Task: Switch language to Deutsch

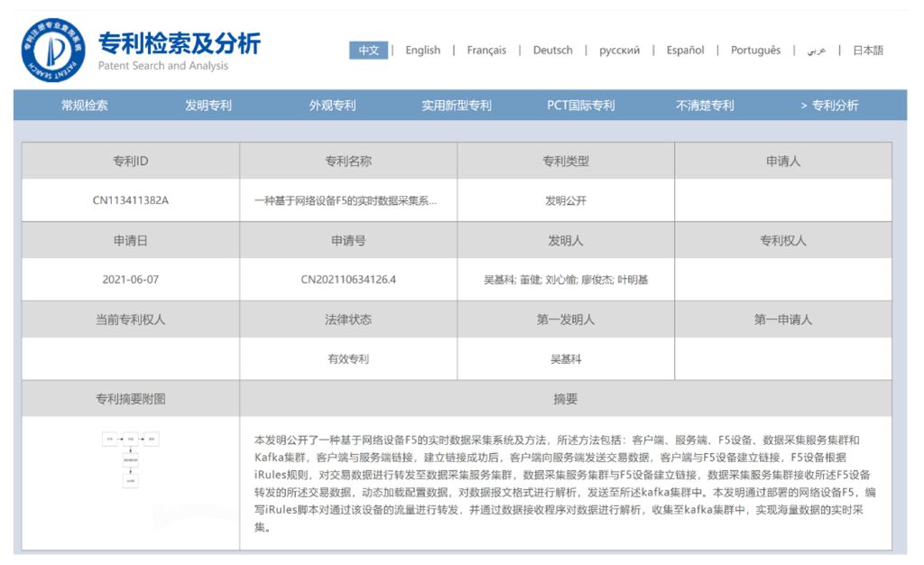Action: coord(553,50)
